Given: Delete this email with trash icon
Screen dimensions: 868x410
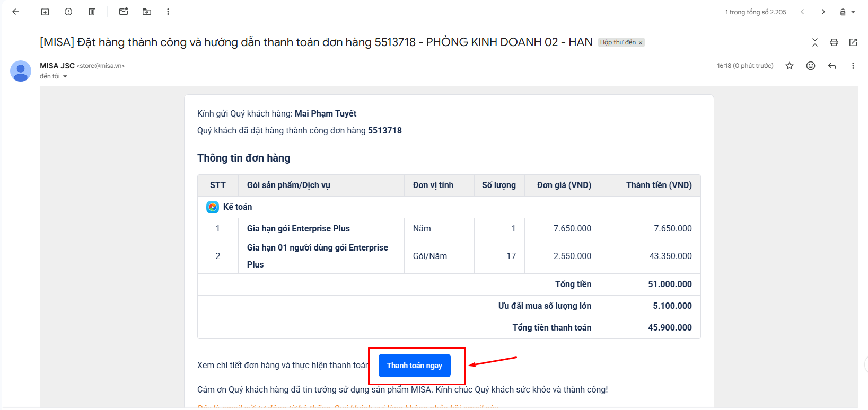Looking at the screenshot, I should (92, 12).
